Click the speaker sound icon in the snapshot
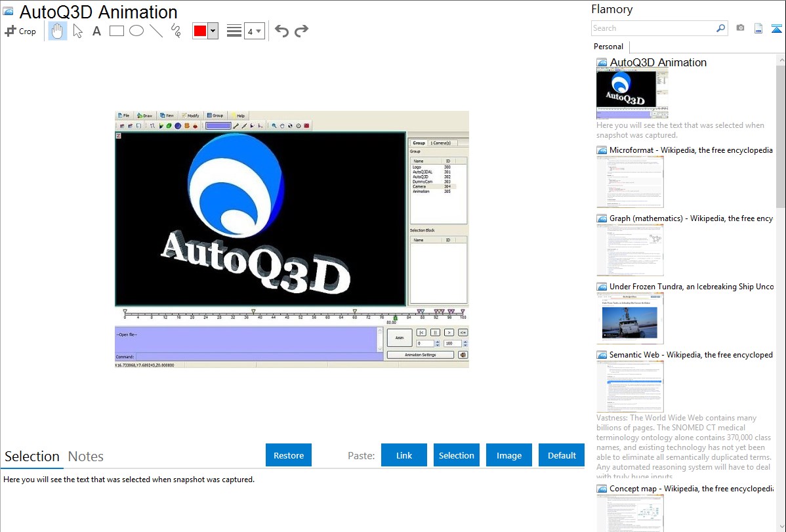 click(463, 354)
